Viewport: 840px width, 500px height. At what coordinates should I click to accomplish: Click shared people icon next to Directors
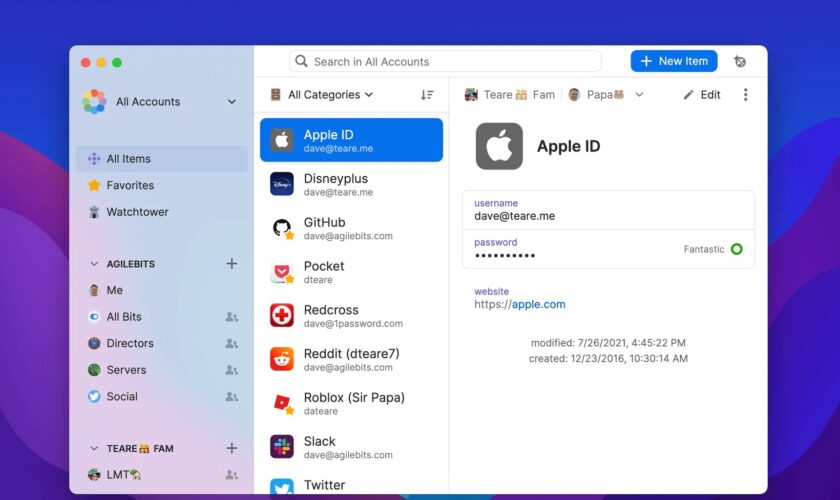(231, 343)
